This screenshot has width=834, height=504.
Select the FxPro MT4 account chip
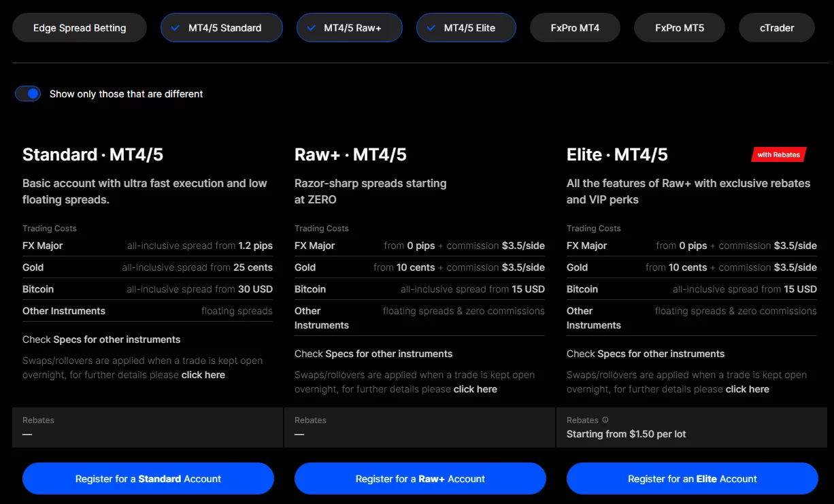pyautogui.click(x=575, y=28)
